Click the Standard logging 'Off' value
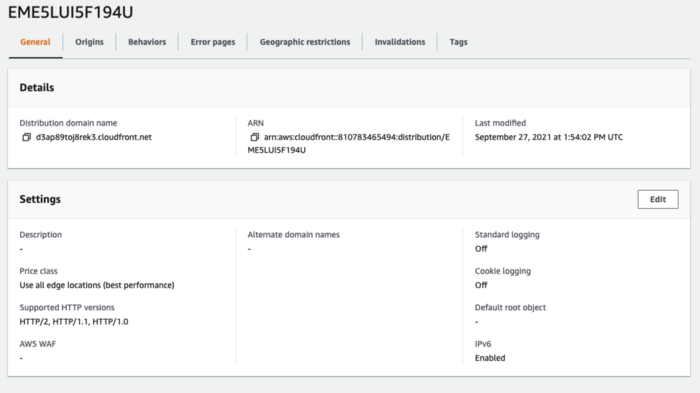The image size is (700, 393). [x=481, y=249]
